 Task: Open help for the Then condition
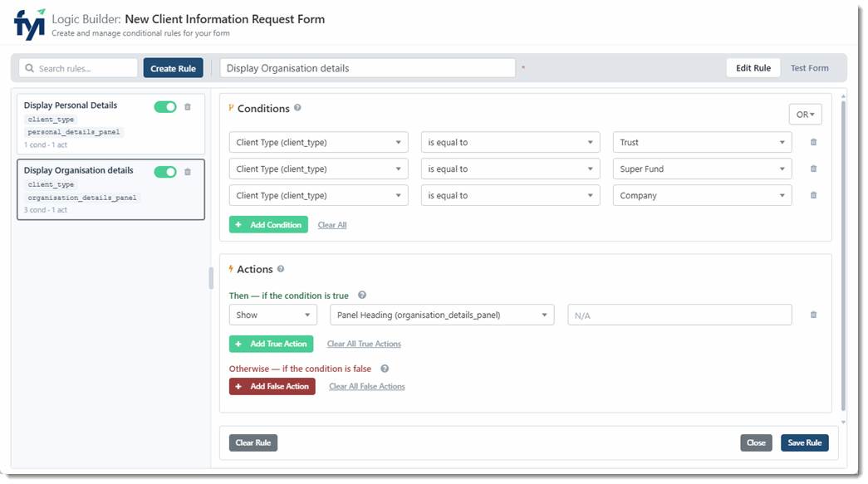tap(362, 296)
